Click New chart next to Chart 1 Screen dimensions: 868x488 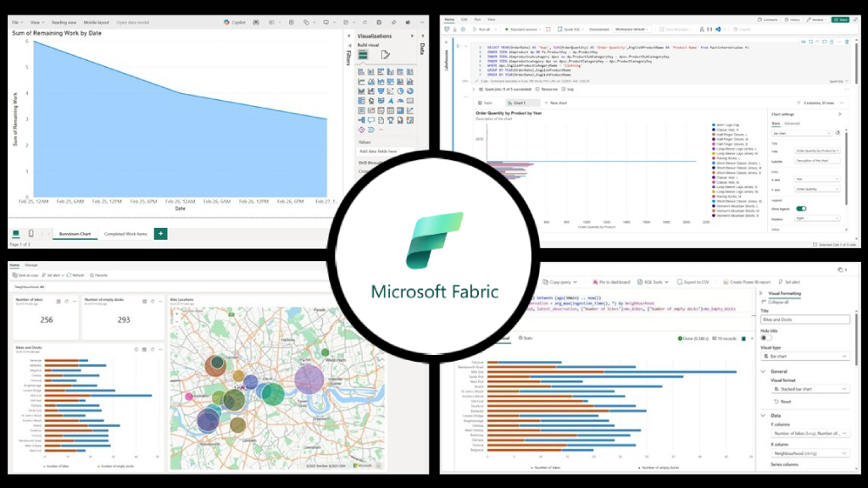coord(556,103)
